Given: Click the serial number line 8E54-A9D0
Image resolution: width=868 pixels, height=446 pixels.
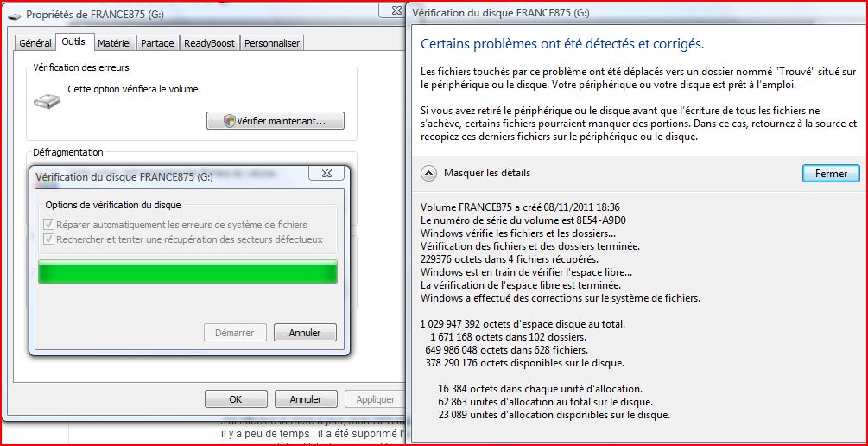Looking at the screenshot, I should coord(523,220).
